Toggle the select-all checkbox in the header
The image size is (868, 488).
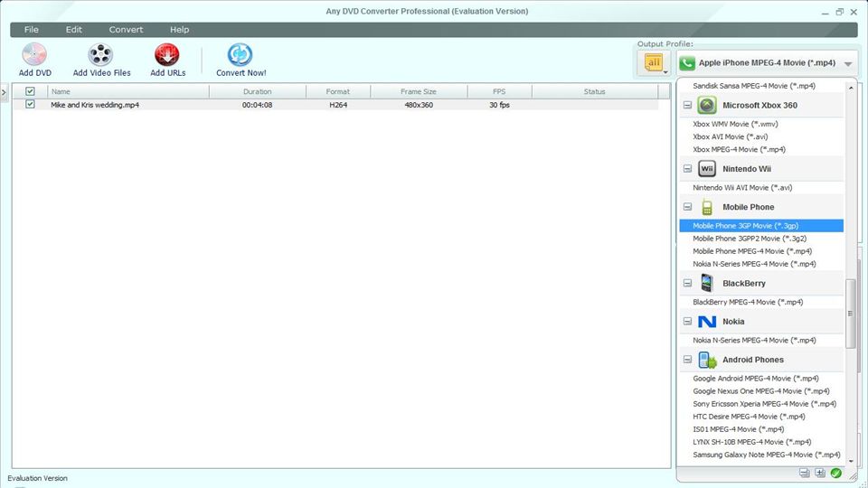click(x=30, y=91)
